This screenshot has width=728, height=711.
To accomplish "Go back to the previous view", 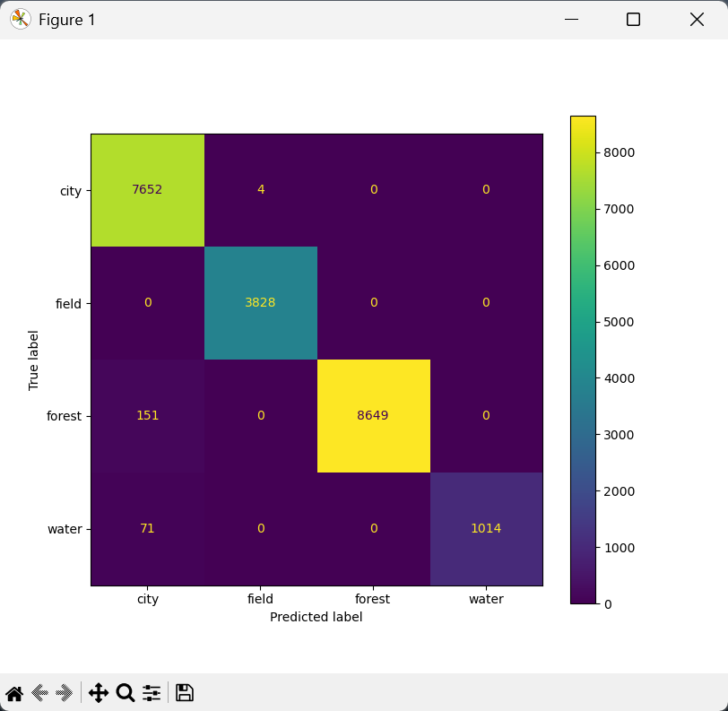I will click(x=39, y=692).
